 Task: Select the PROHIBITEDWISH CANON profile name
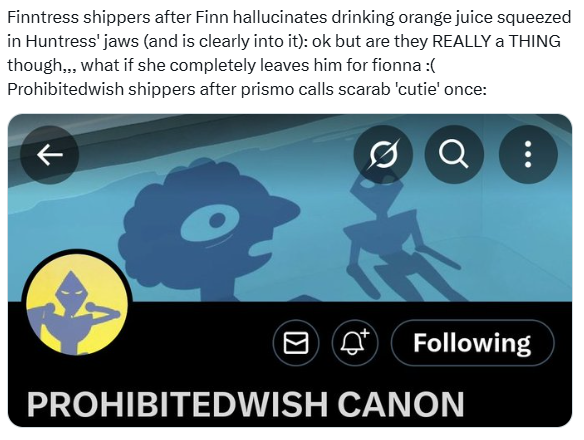(x=245, y=404)
